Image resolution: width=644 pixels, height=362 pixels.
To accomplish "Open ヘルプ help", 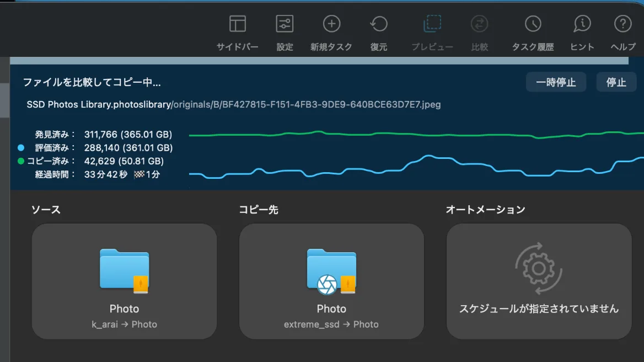I will [622, 24].
